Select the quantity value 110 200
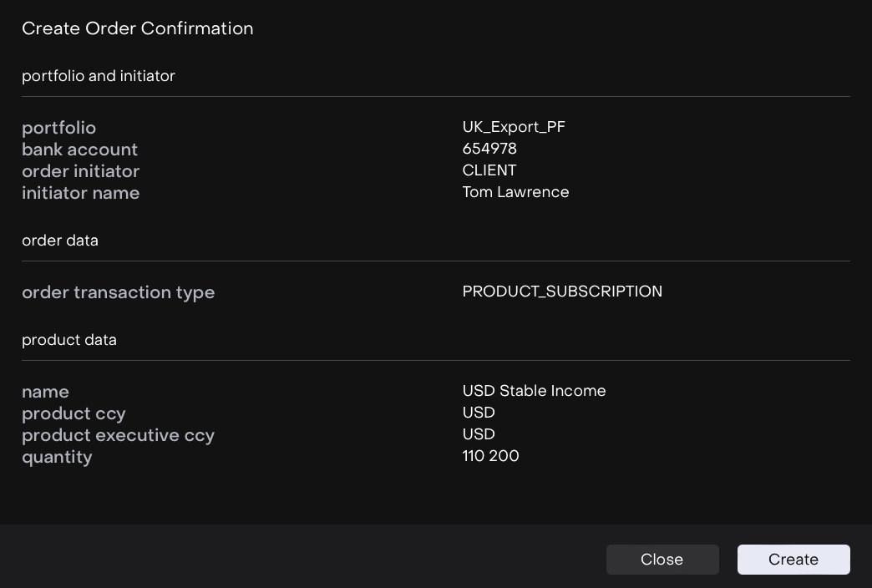872x588 pixels. pyautogui.click(x=490, y=456)
